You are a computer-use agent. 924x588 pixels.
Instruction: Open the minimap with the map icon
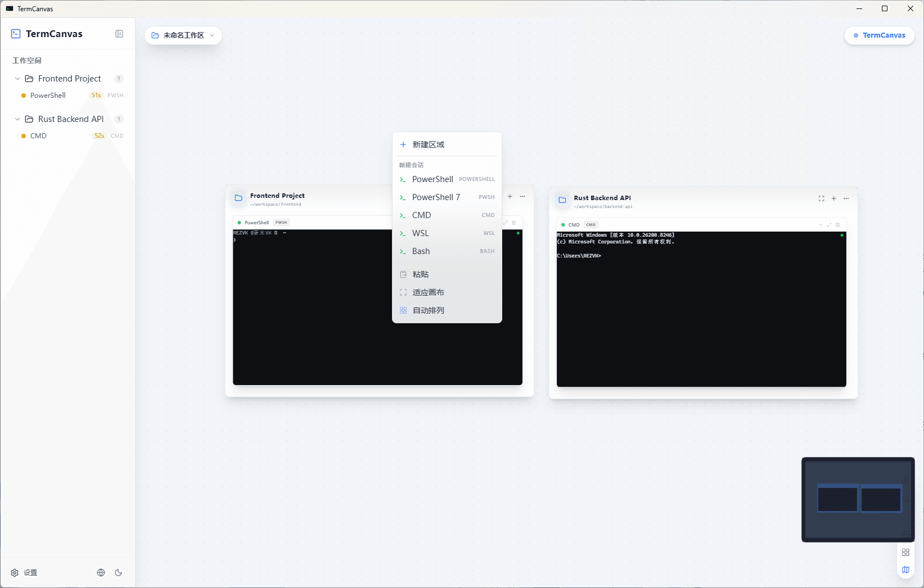(905, 569)
